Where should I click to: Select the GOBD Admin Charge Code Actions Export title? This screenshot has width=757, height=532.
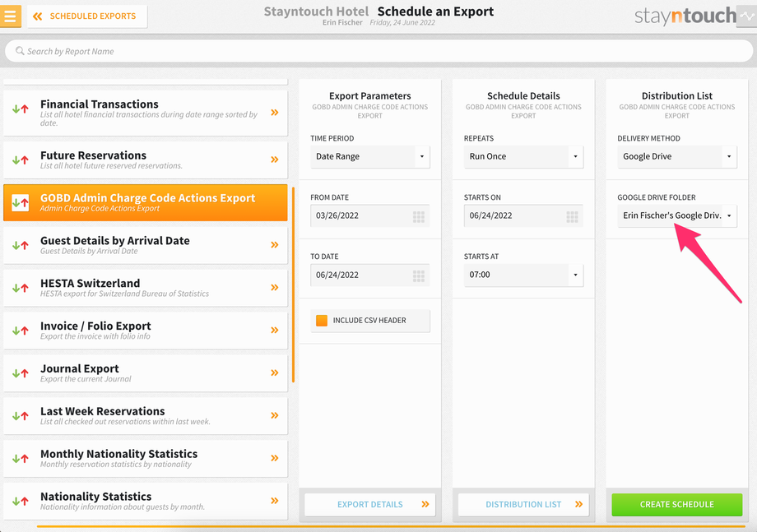(148, 197)
